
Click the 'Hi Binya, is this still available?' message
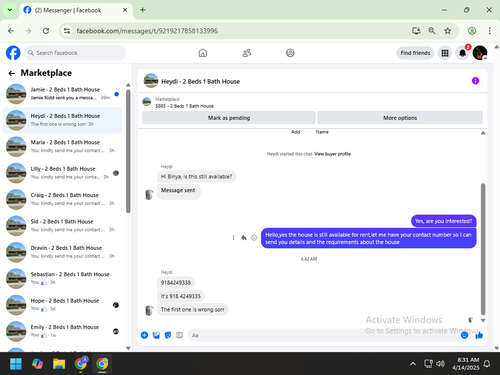pyautogui.click(x=196, y=176)
